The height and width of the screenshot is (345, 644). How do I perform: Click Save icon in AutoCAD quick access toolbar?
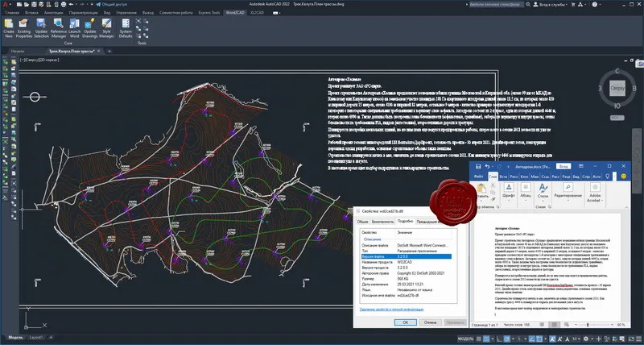(x=34, y=4)
